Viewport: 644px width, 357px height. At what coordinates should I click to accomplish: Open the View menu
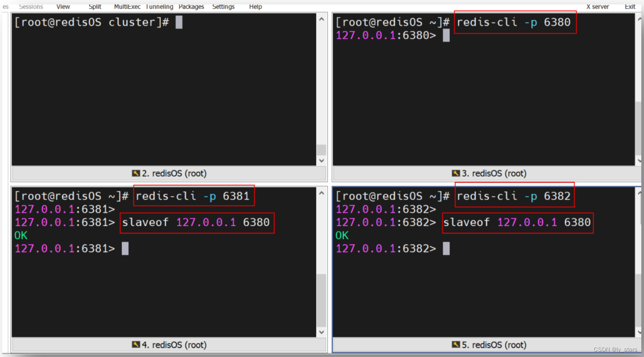[x=63, y=6]
